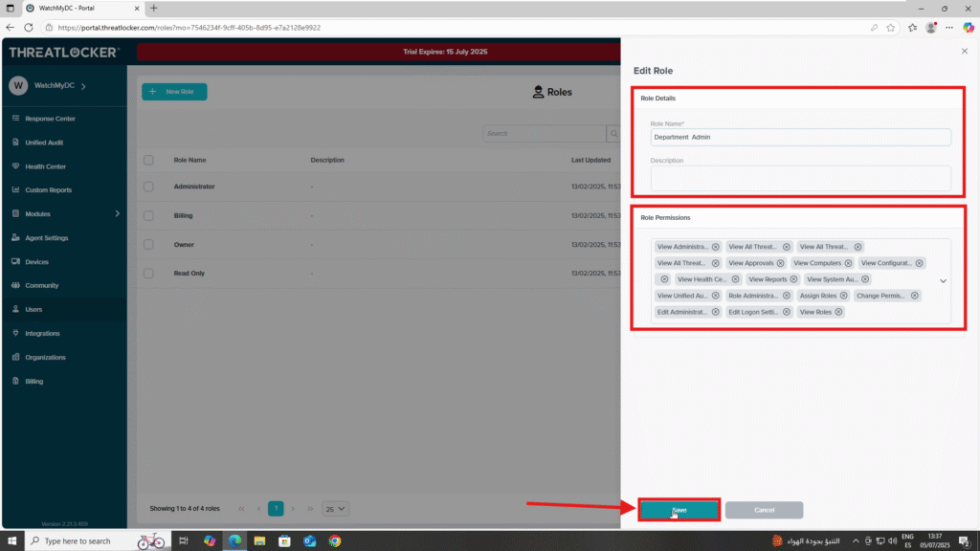Image resolution: width=980 pixels, height=551 pixels.
Task: Remove the View Roles permission tag
Action: coord(838,312)
